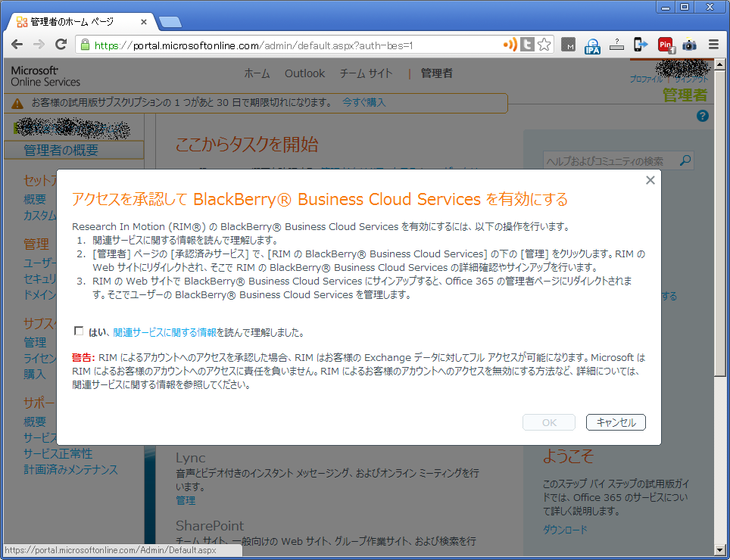
Task: Click the ダウンロード link
Action: [x=565, y=530]
